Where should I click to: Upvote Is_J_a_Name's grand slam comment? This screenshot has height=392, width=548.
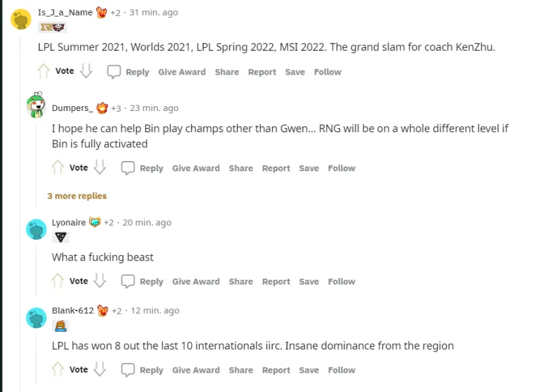(44, 71)
